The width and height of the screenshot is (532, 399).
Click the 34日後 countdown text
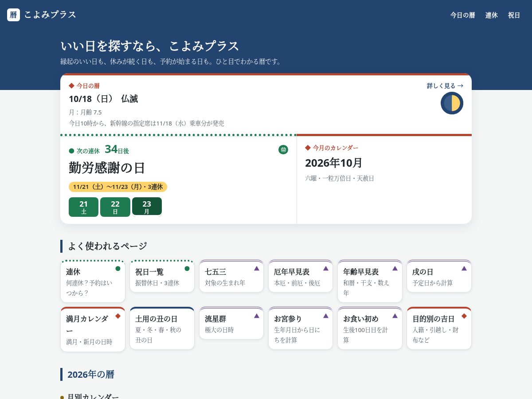[117, 149]
